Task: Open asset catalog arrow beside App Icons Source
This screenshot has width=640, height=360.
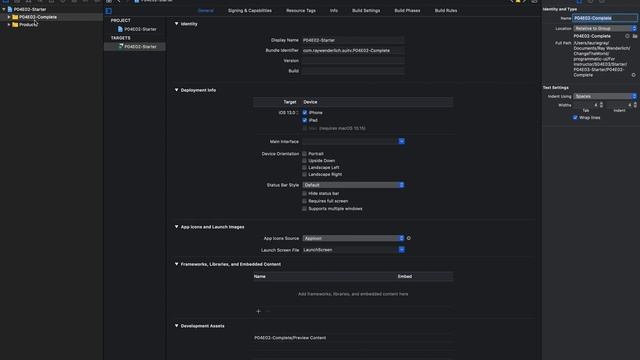Action: (x=409, y=238)
